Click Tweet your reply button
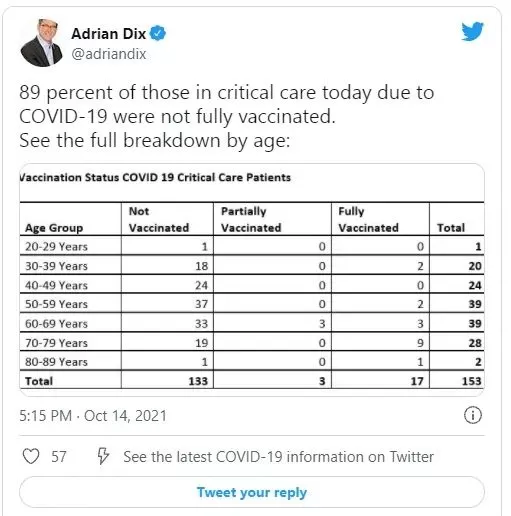511x516 pixels. 252,492
